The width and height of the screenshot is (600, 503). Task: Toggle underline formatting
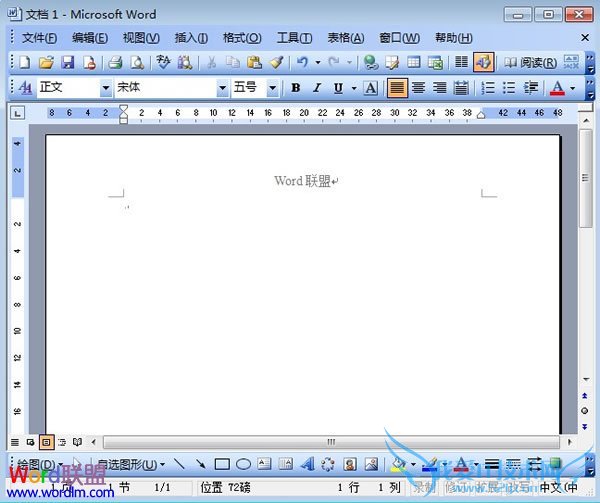pos(338,88)
